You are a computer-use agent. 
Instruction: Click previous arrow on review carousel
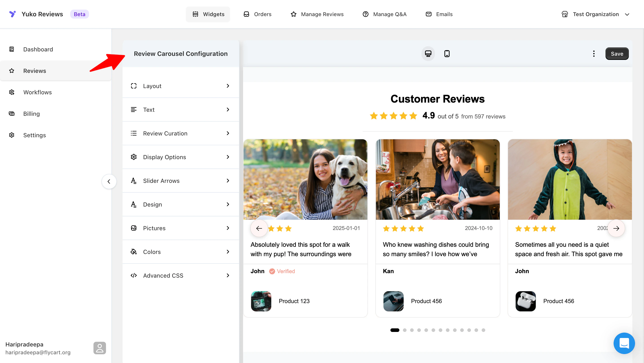pyautogui.click(x=259, y=228)
